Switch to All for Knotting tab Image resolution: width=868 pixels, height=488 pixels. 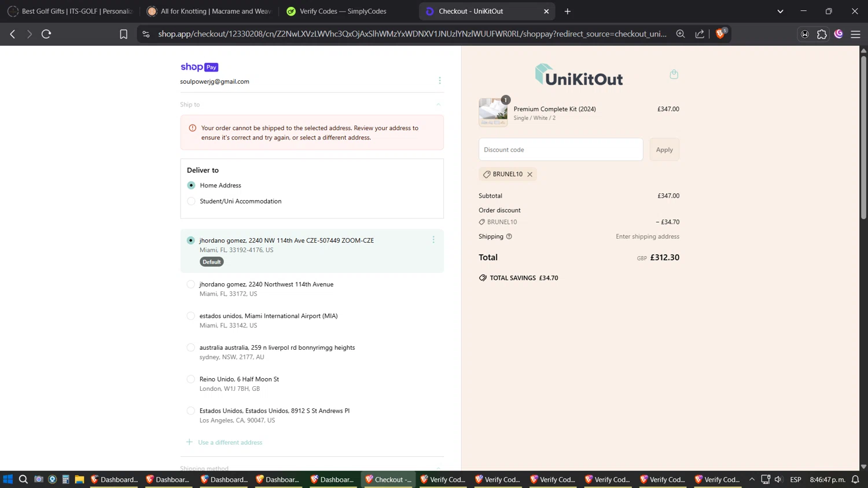[x=209, y=11]
